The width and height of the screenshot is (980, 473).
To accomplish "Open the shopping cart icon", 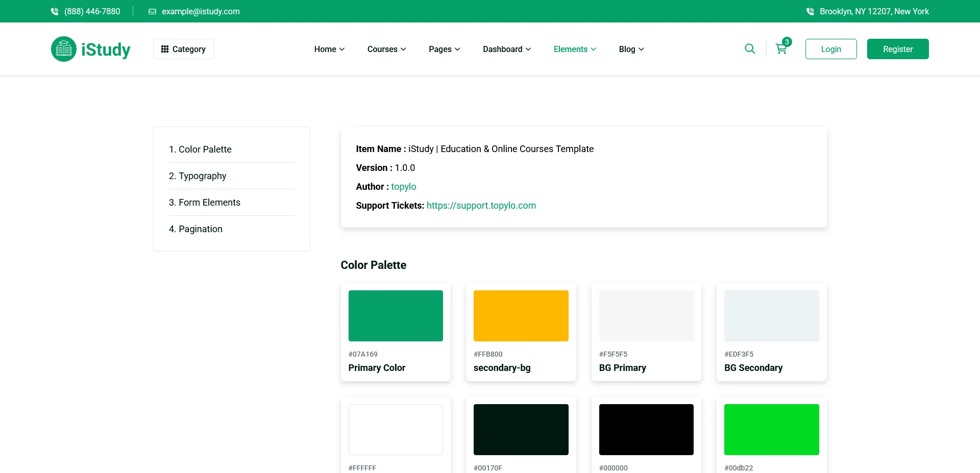I will 780,49.
